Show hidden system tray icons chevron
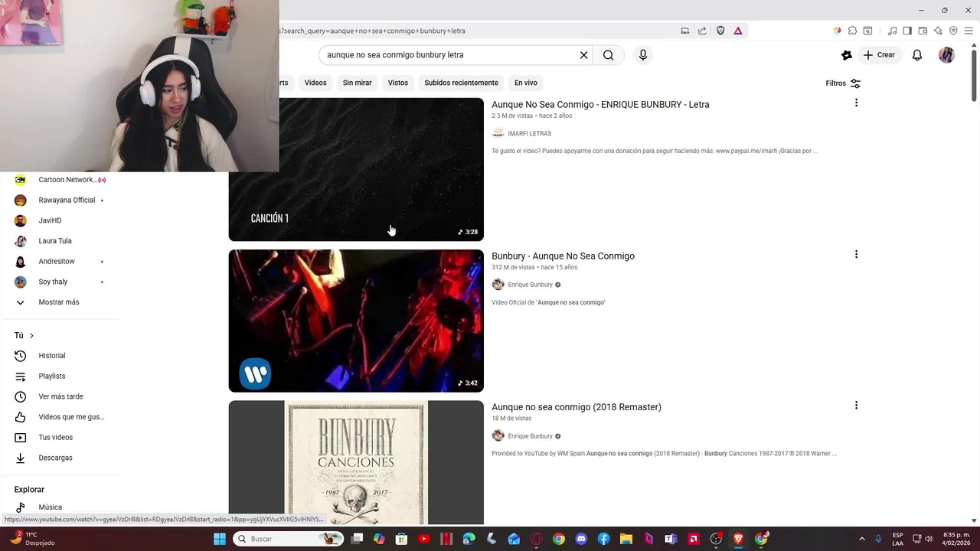The height and width of the screenshot is (551, 980). click(x=861, y=539)
